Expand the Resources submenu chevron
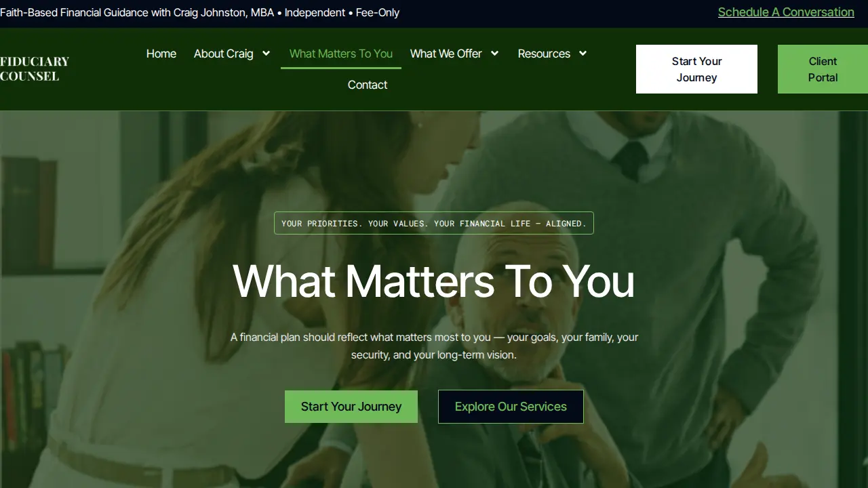The image size is (868, 488). pos(583,54)
